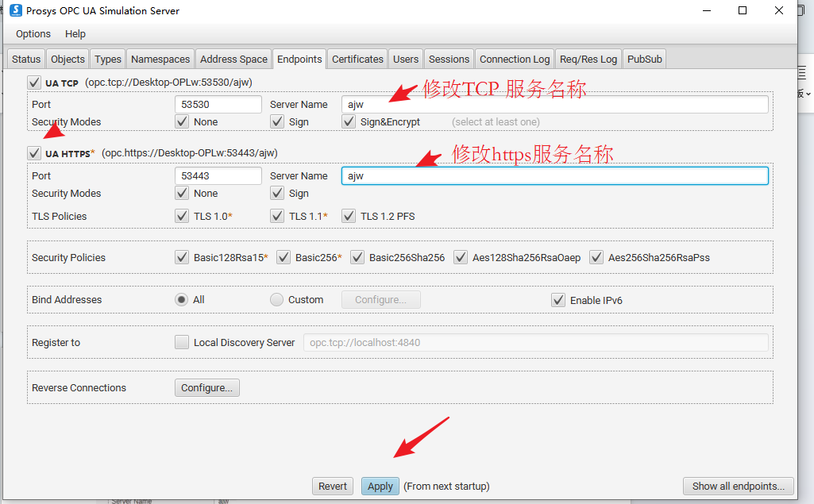Toggle UA HTTPS None security mode
Screen dimensions: 814x504
182,193
